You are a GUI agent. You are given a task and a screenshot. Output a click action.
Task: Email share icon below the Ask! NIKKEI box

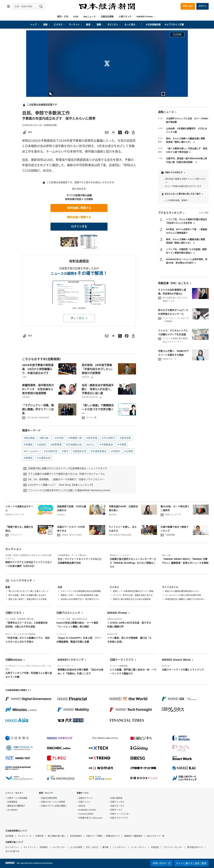point(107,336)
